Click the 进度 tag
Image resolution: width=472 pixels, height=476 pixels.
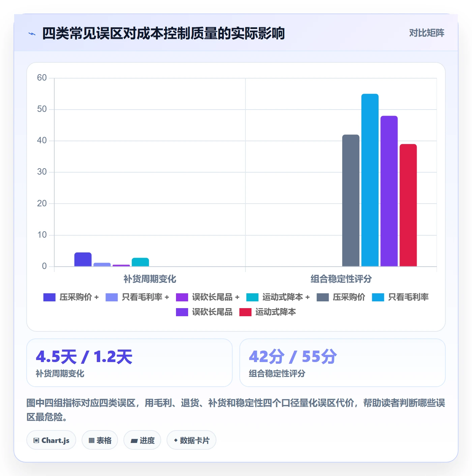142,440
